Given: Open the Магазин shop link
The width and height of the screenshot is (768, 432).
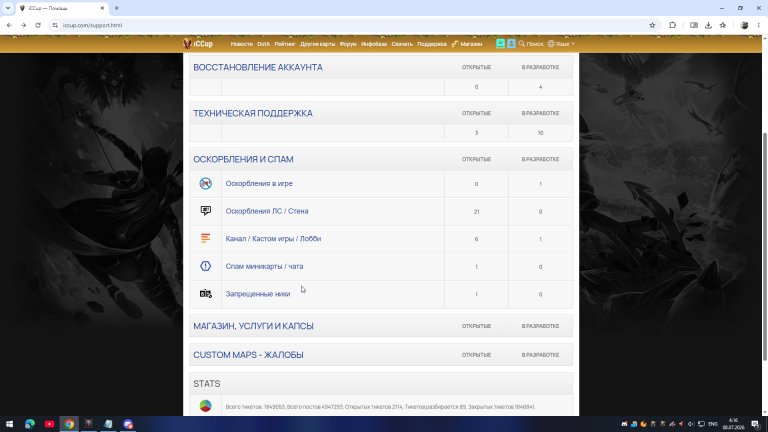Looking at the screenshot, I should 467,44.
